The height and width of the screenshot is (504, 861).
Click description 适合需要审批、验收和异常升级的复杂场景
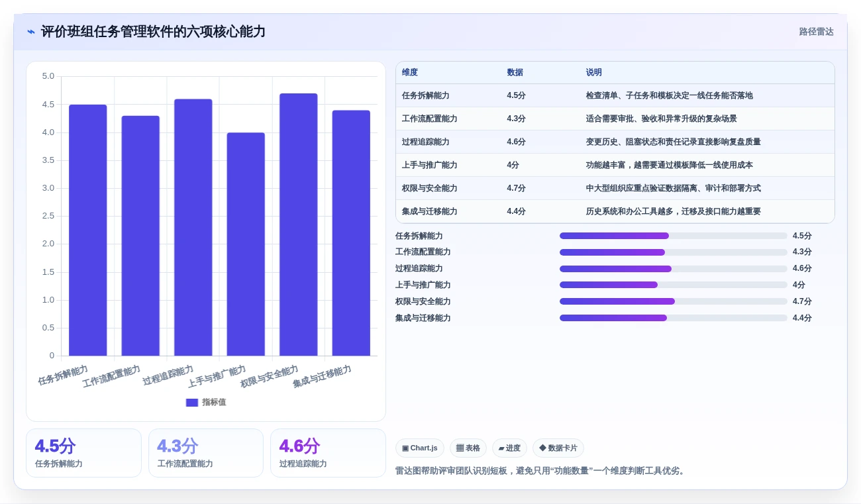[x=661, y=119]
